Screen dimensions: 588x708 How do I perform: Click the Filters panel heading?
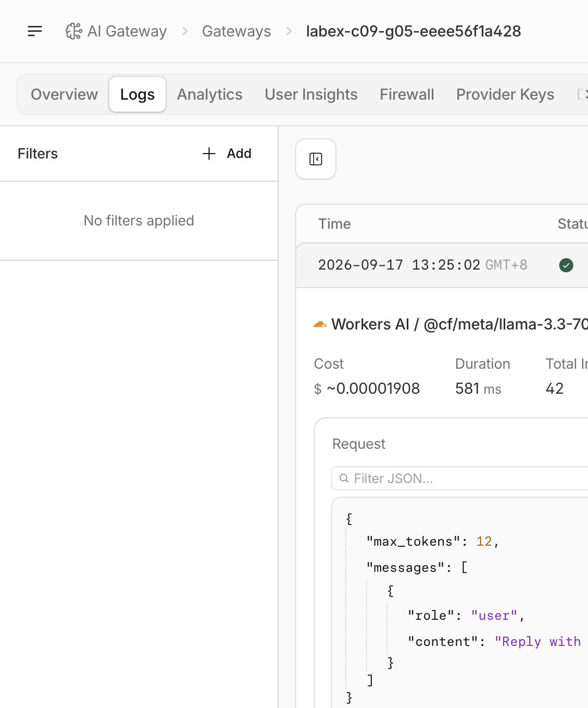[x=38, y=154]
